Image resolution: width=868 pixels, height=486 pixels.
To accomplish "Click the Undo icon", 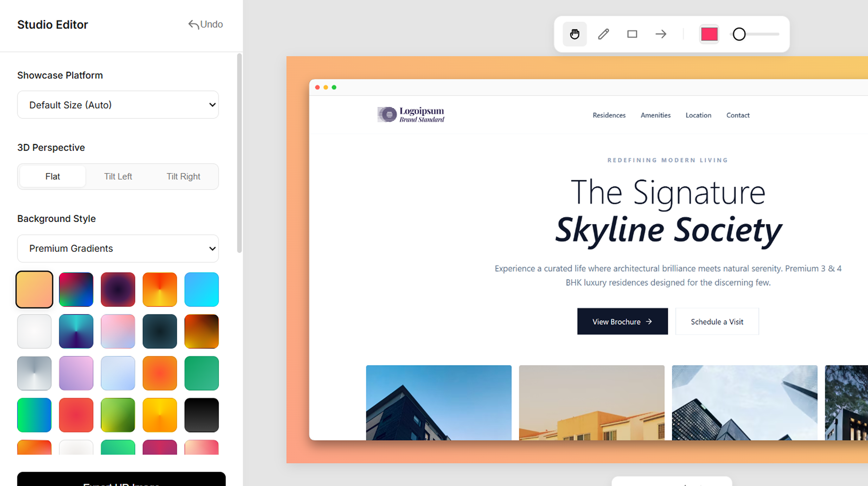I will (x=194, y=24).
